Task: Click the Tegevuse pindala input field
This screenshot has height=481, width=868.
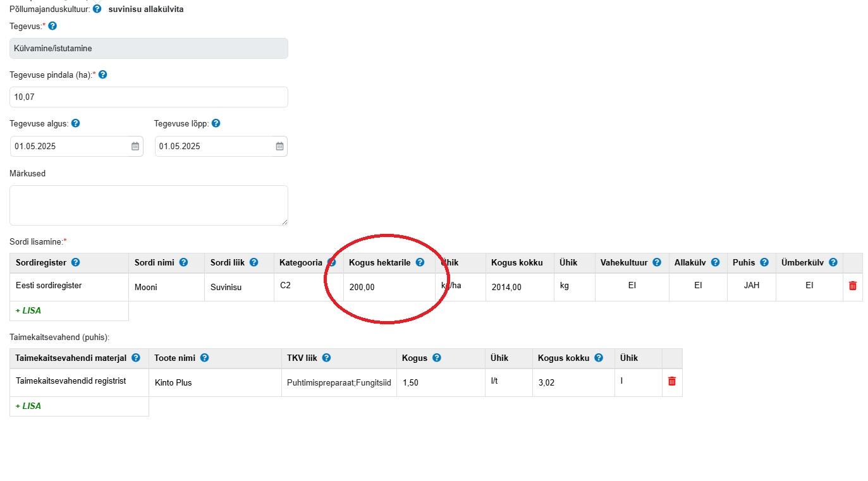Action: pos(149,97)
